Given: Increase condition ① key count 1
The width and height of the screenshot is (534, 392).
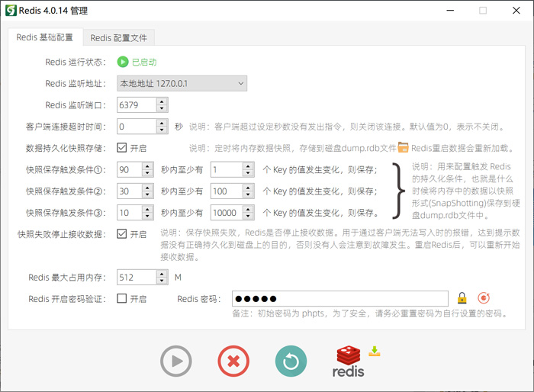Looking at the screenshot, I should pyautogui.click(x=248, y=166).
